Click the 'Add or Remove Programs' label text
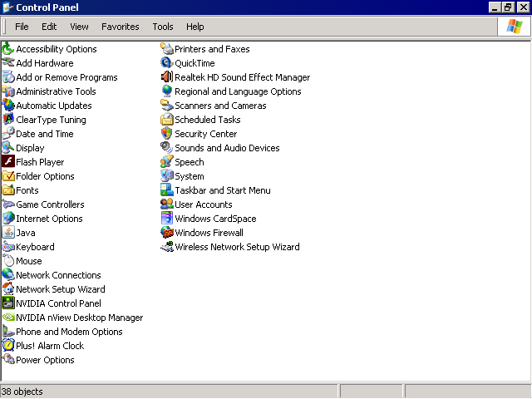Viewport: 532px width, 399px height. click(66, 77)
